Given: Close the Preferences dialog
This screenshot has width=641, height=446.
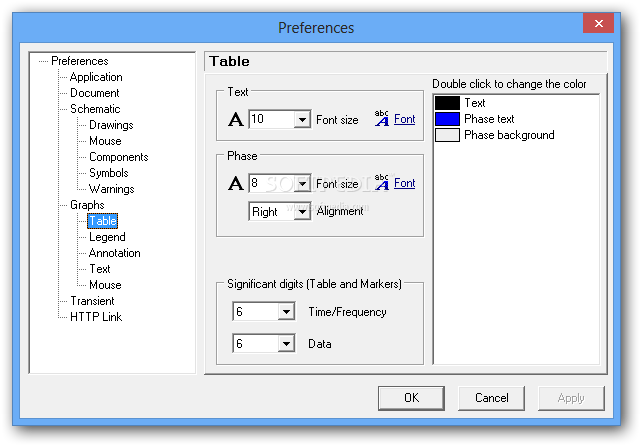Looking at the screenshot, I should pos(598,23).
